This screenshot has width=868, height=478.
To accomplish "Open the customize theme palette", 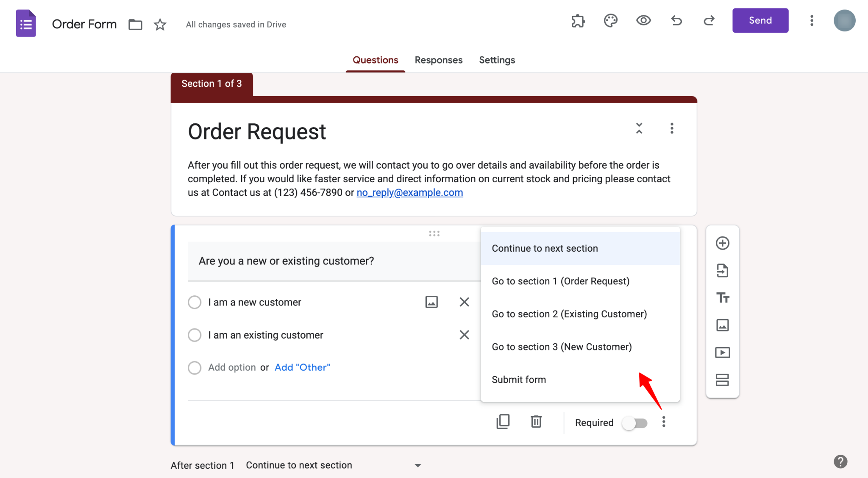I will click(610, 21).
